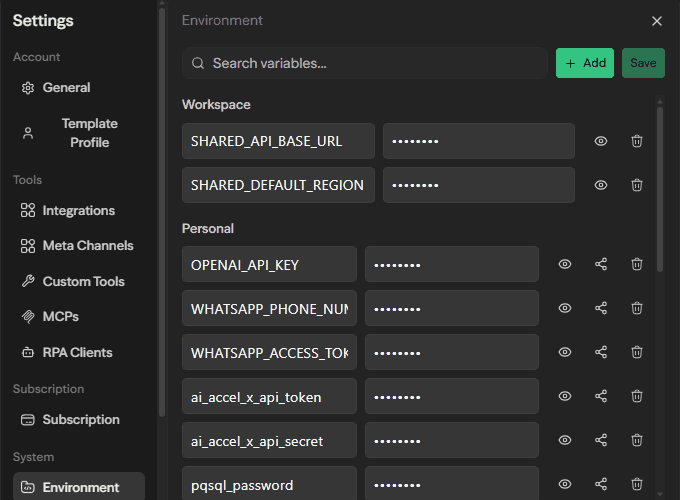Screen dimensions: 680x500
Task: Show the OPENAI_API_KEY value
Action: tap(565, 264)
